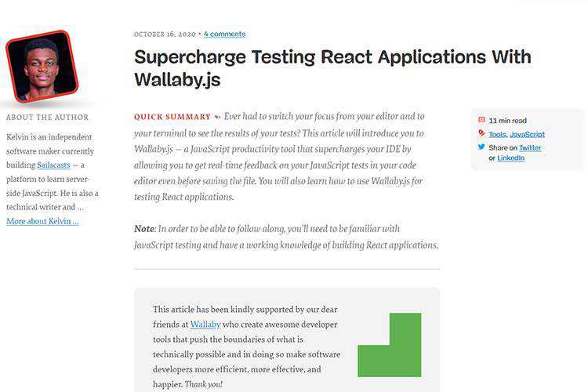Click the Note paragraph about JavaScript testing
Image resolution: width=588 pixels, height=392 pixels.
286,237
